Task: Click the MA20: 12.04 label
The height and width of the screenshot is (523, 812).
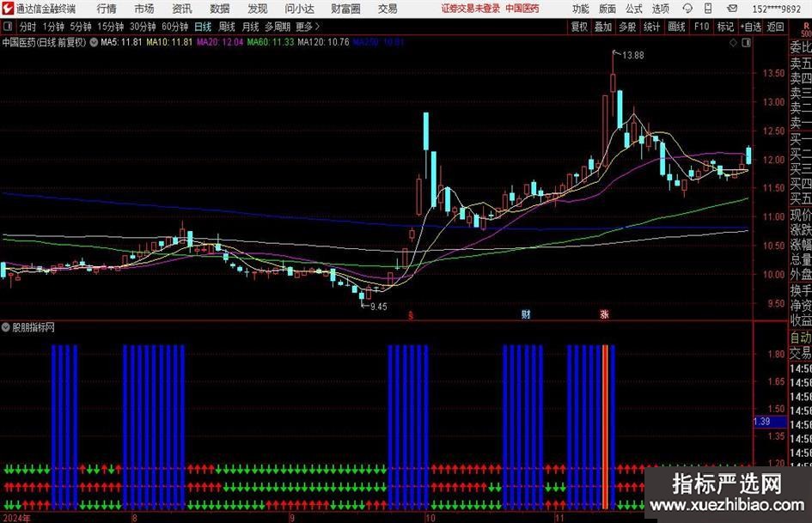Action: coord(220,42)
